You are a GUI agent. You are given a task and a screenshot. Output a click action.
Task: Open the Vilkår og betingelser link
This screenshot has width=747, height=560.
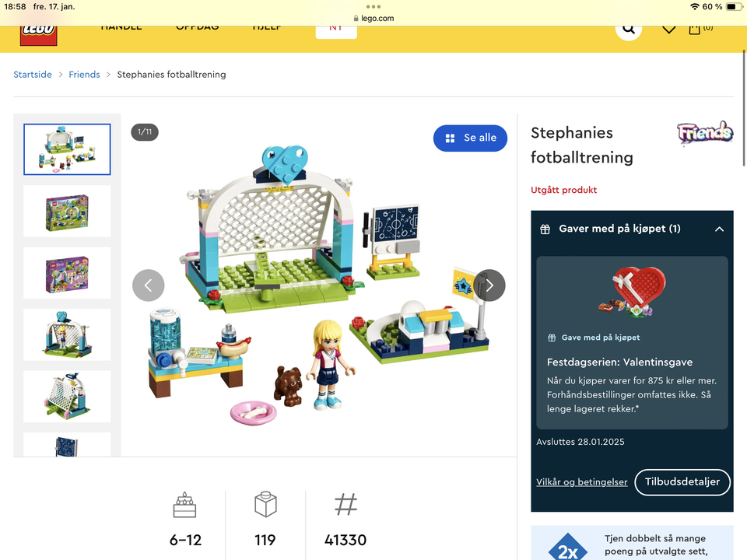[582, 482]
